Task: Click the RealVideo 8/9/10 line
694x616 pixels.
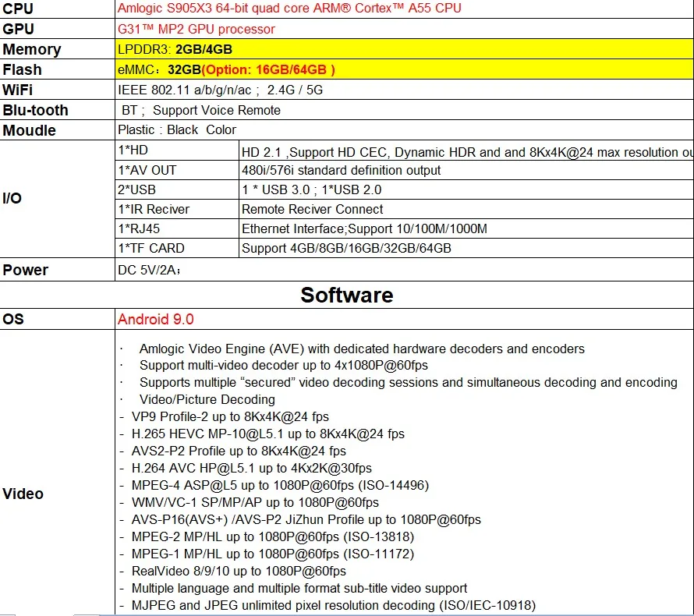Action: (239, 571)
